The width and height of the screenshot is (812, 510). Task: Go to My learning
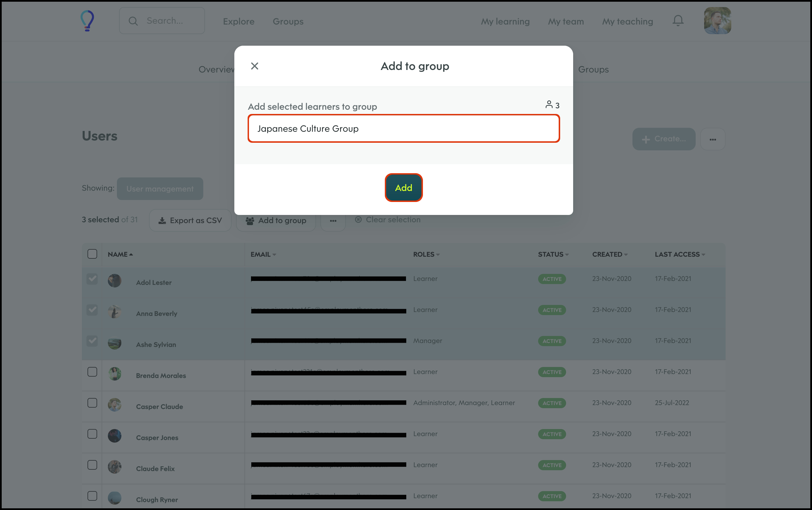[x=505, y=21]
